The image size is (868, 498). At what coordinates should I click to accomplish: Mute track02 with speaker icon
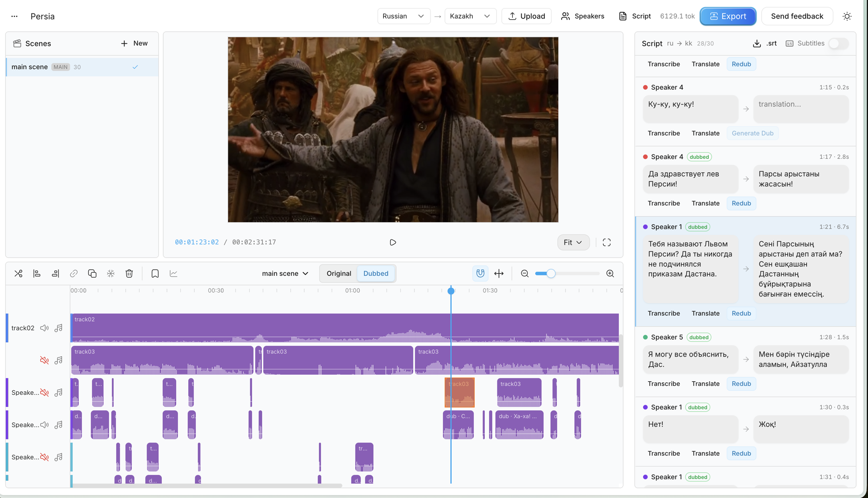[44, 328]
